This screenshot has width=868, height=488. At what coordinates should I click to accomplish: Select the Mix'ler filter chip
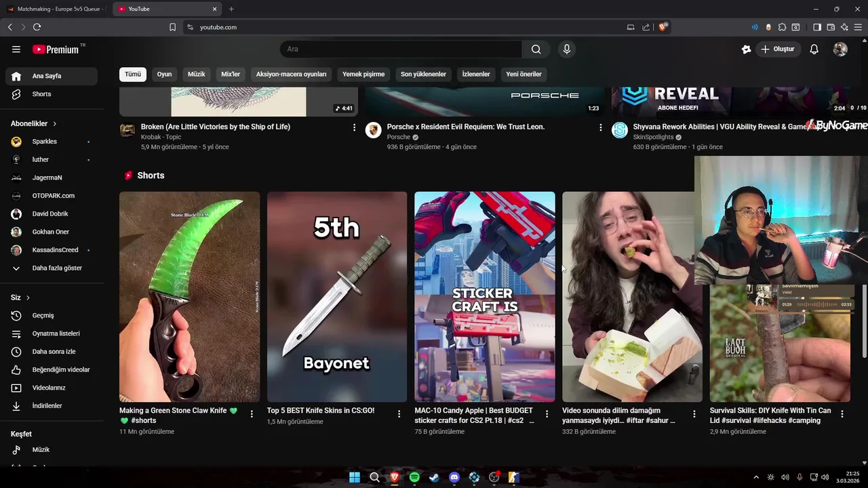coord(231,75)
